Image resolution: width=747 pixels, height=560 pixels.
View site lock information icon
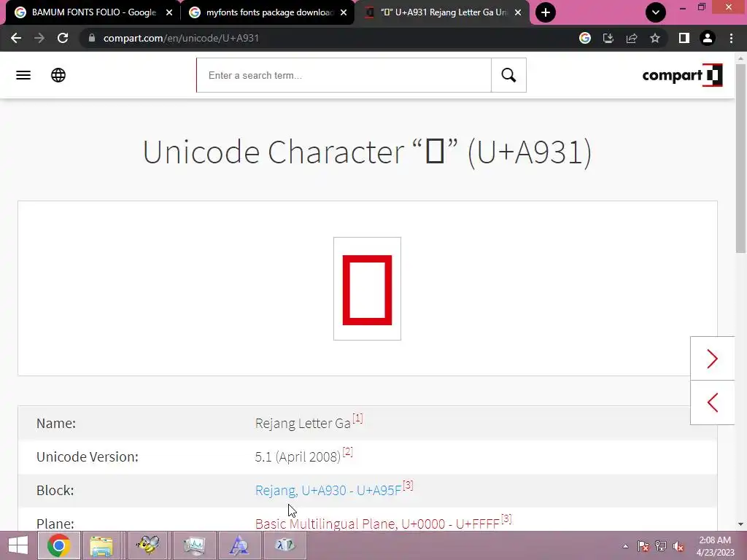92,38
